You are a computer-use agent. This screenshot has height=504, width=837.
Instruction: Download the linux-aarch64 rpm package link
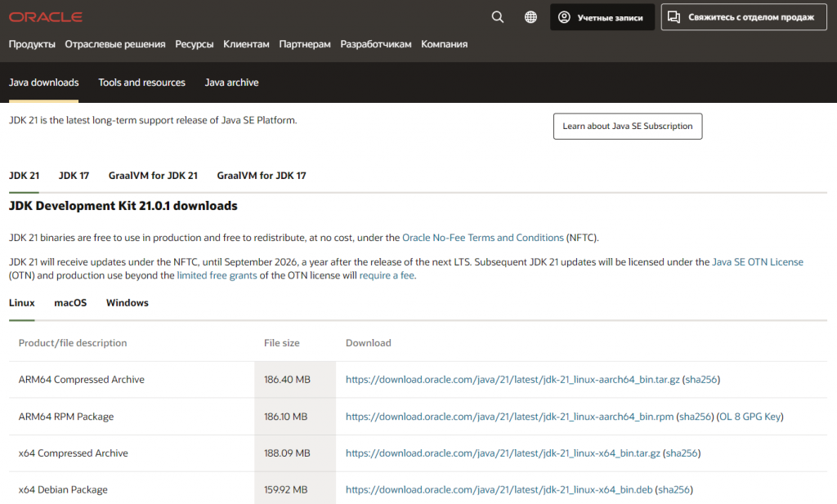(x=509, y=417)
